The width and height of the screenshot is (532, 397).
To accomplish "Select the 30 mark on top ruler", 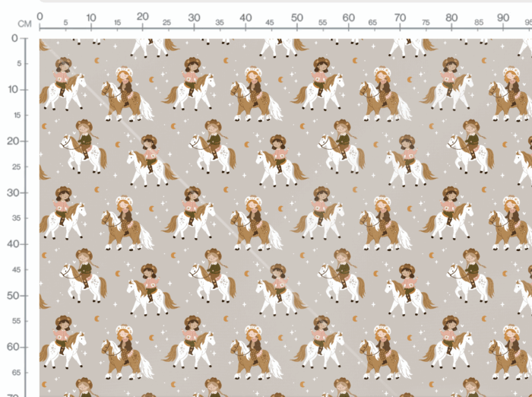I will 194,17.
